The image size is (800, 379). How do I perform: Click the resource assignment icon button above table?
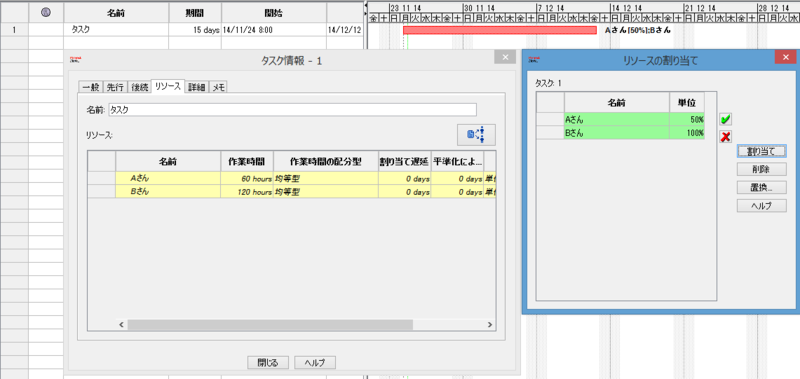(x=476, y=135)
